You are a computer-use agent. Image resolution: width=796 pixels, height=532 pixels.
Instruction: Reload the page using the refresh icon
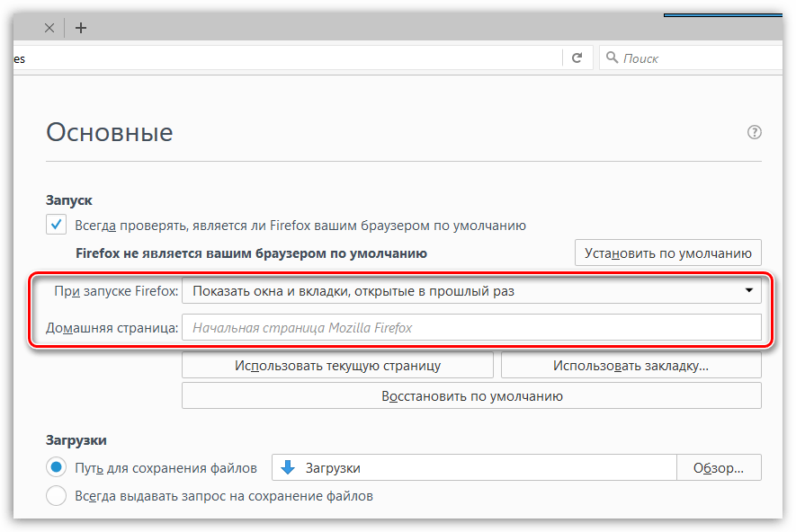[x=577, y=58]
